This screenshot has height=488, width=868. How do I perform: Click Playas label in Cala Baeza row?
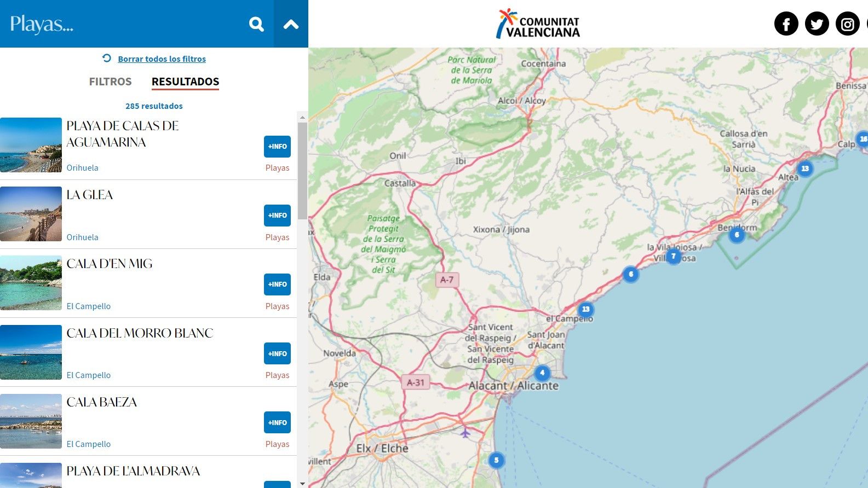pos(278,444)
